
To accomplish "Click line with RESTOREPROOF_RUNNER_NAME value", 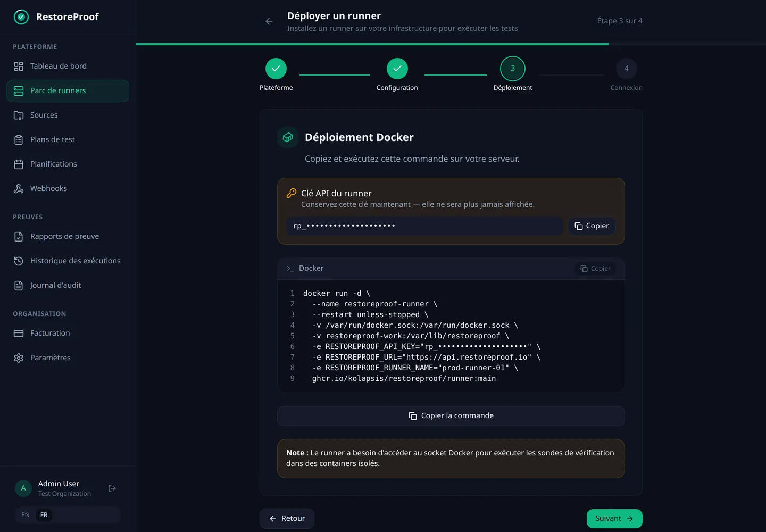I will (415, 368).
